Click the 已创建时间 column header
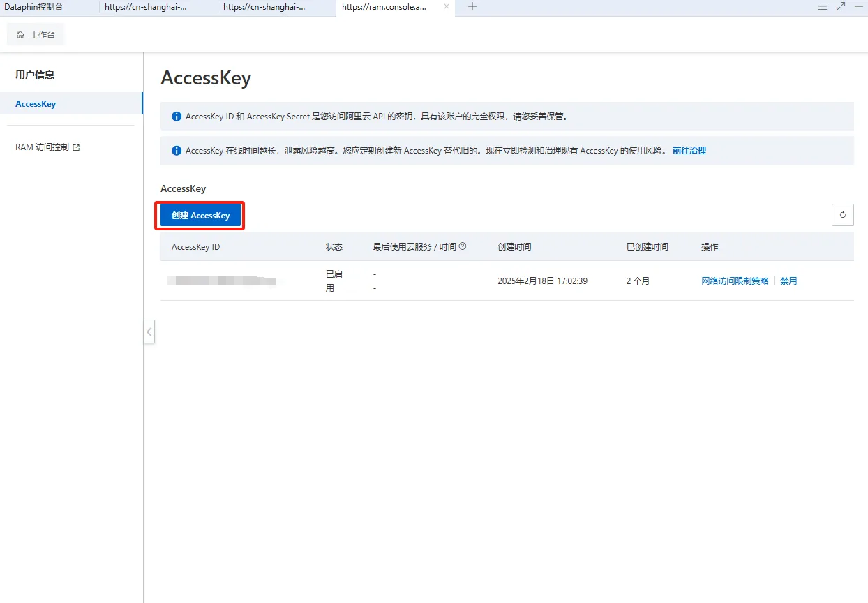The image size is (868, 603). click(648, 247)
